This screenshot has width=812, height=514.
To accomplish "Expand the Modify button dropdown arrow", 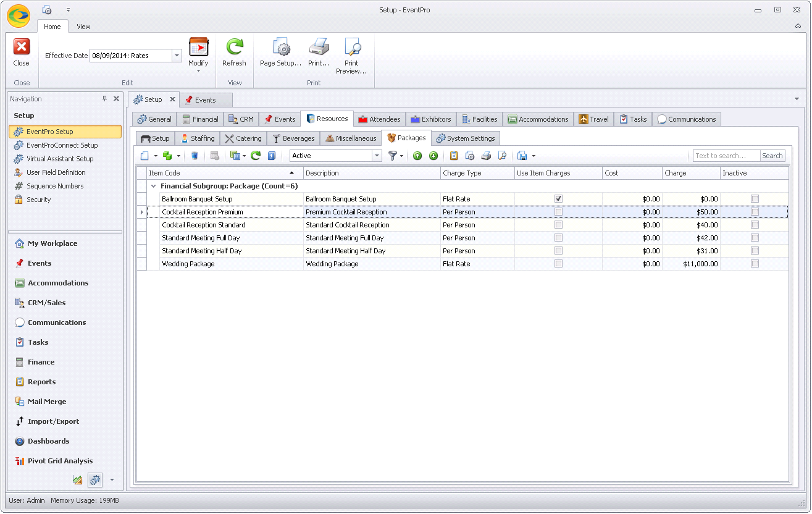I will 198,70.
